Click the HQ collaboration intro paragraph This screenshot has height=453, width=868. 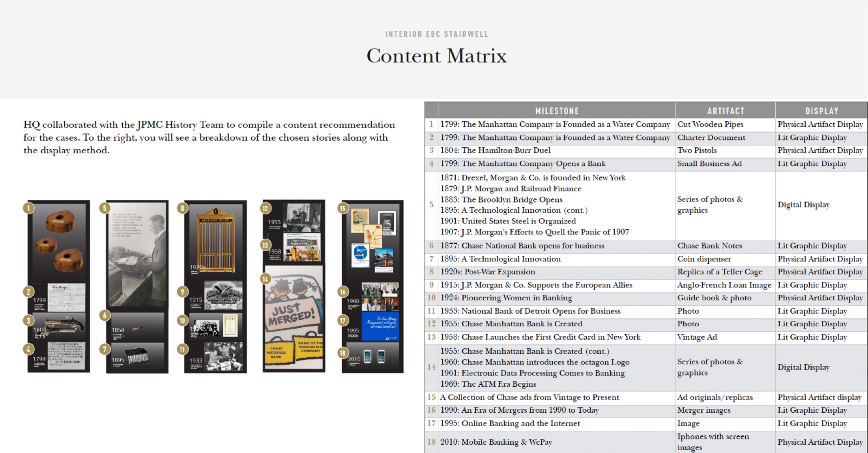[209, 137]
